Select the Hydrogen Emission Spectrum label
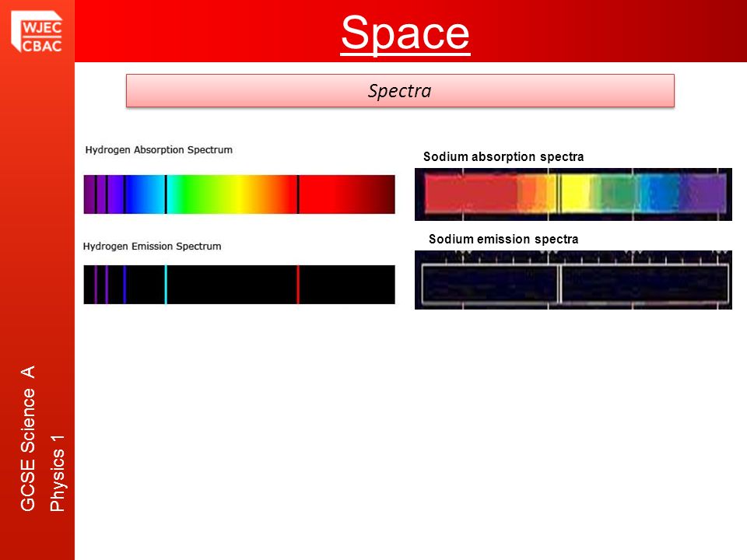This screenshot has height=560, width=747. point(152,247)
